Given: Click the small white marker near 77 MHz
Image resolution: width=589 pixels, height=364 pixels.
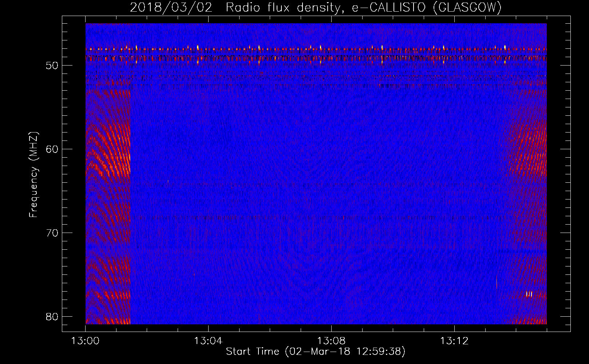Looking at the screenshot, I should tap(529, 294).
